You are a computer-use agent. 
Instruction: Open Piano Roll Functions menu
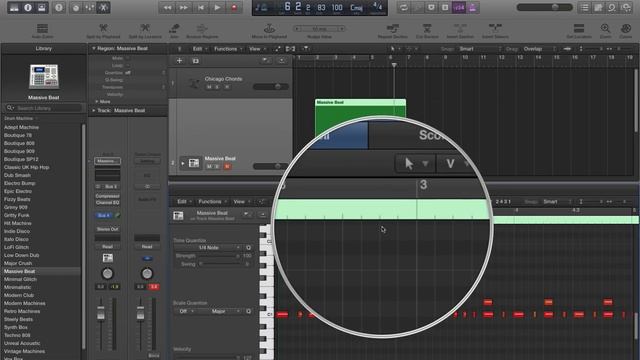(x=212, y=202)
